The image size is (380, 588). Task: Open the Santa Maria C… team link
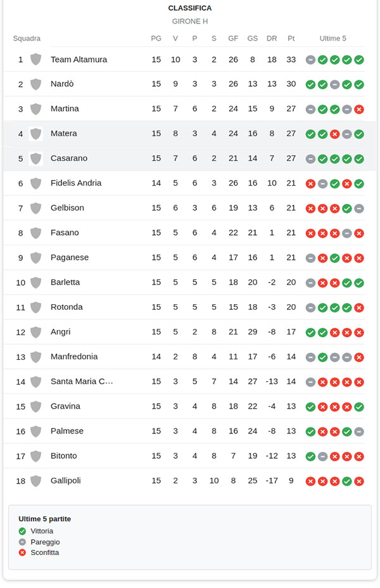[x=82, y=381]
